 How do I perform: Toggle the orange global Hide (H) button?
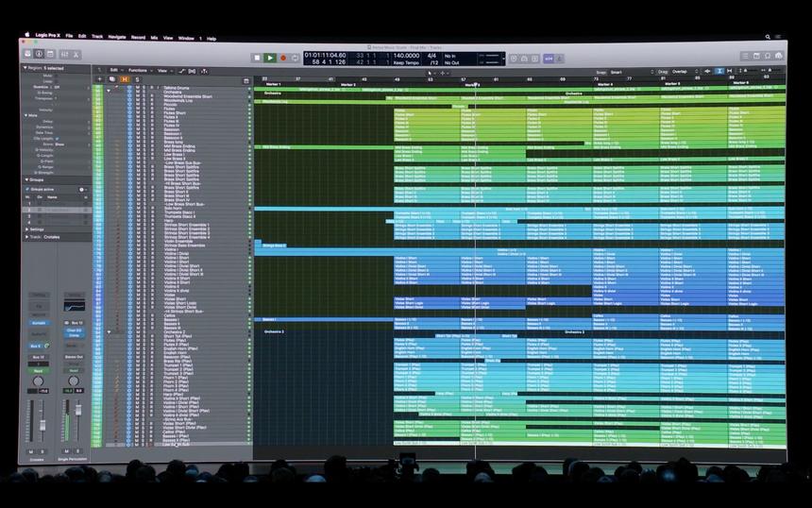tap(125, 78)
